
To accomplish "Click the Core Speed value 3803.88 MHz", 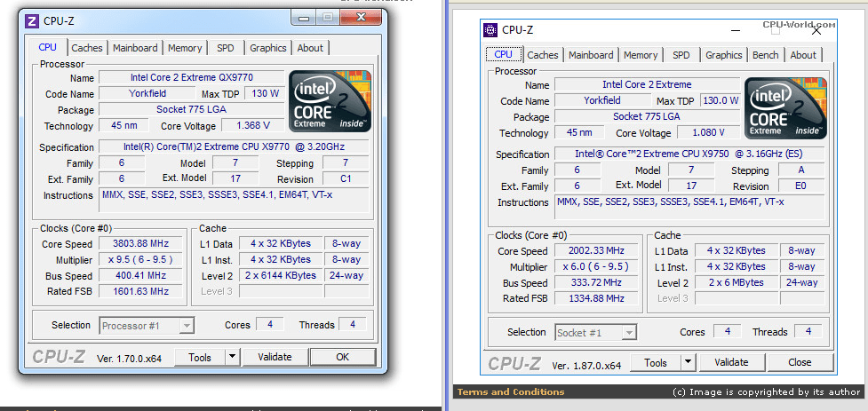I will [140, 243].
